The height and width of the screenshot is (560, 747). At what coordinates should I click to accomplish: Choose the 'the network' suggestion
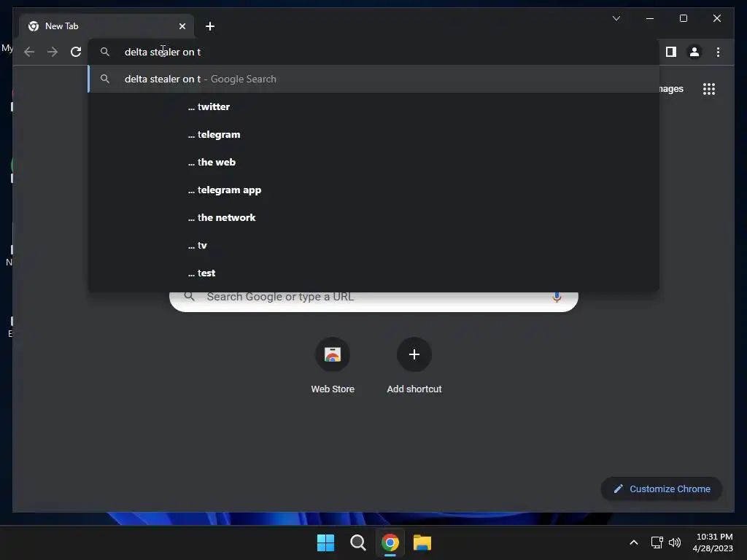click(x=374, y=217)
